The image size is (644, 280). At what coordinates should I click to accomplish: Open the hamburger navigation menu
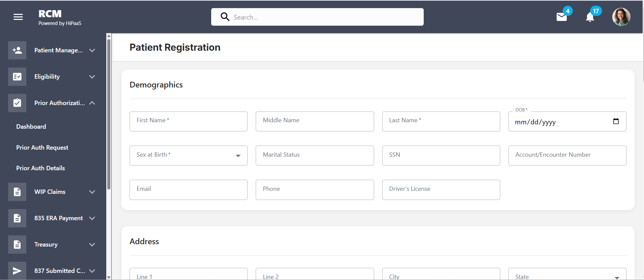tap(18, 17)
